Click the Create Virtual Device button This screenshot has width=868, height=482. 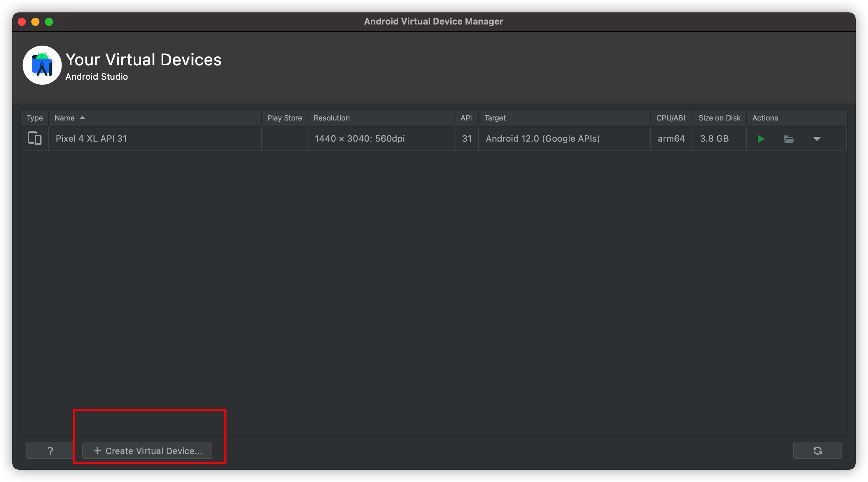(x=147, y=451)
